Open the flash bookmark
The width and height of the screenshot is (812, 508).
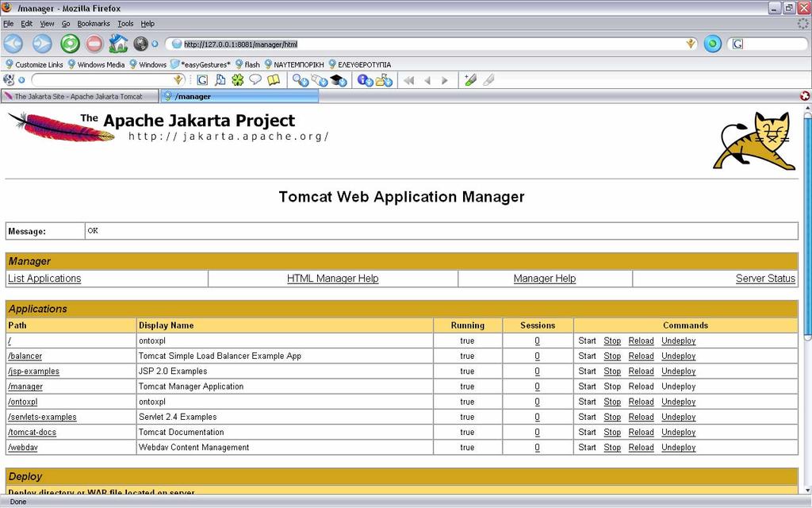(x=247, y=64)
